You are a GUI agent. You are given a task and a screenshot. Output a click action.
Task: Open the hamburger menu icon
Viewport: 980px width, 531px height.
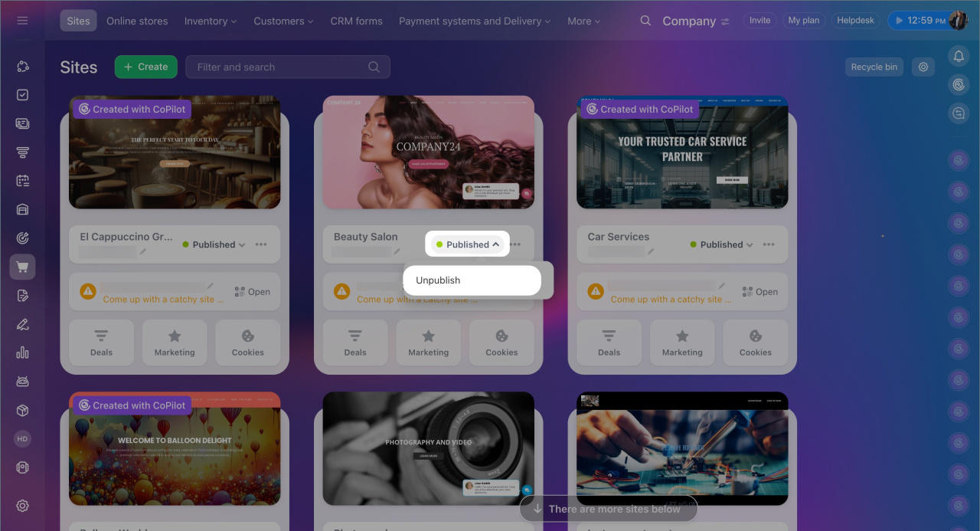tap(22, 21)
